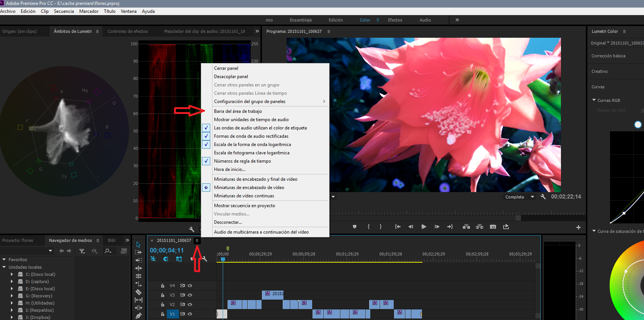Switch to Controles de efectos tab

point(128,31)
